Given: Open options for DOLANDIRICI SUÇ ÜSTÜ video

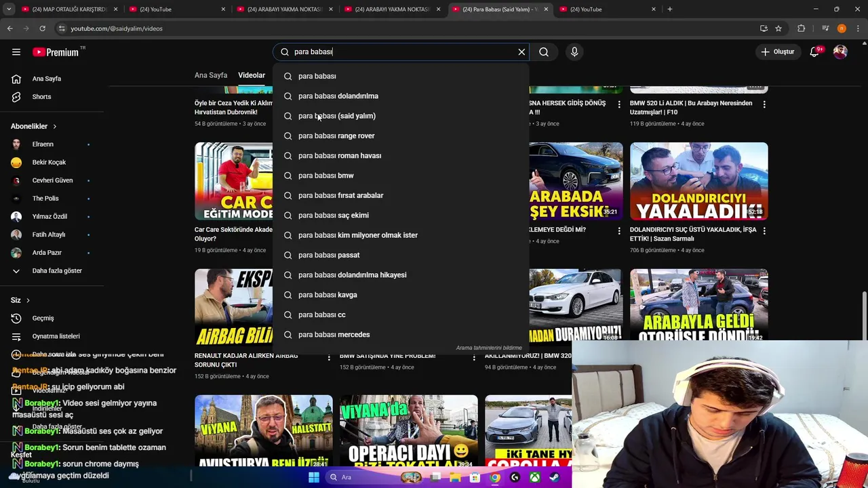Looking at the screenshot, I should pyautogui.click(x=764, y=231).
